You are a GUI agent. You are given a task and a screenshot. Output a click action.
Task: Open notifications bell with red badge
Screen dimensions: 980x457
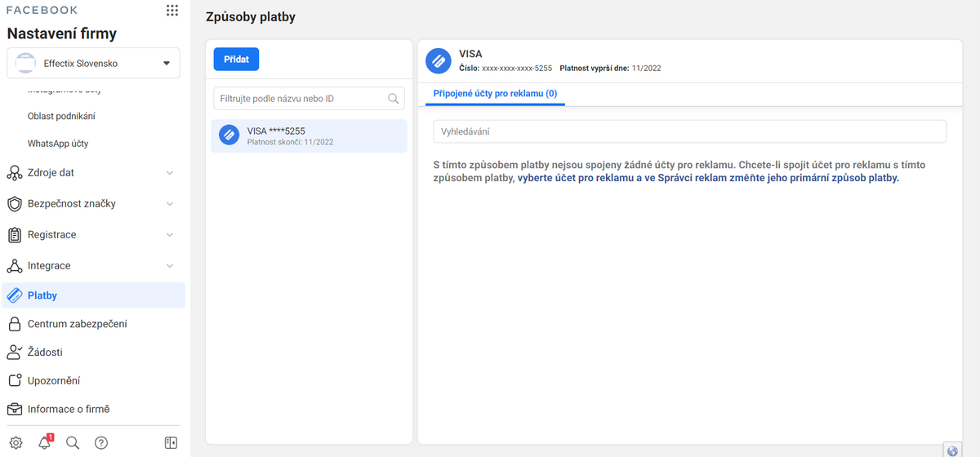[x=45, y=442]
